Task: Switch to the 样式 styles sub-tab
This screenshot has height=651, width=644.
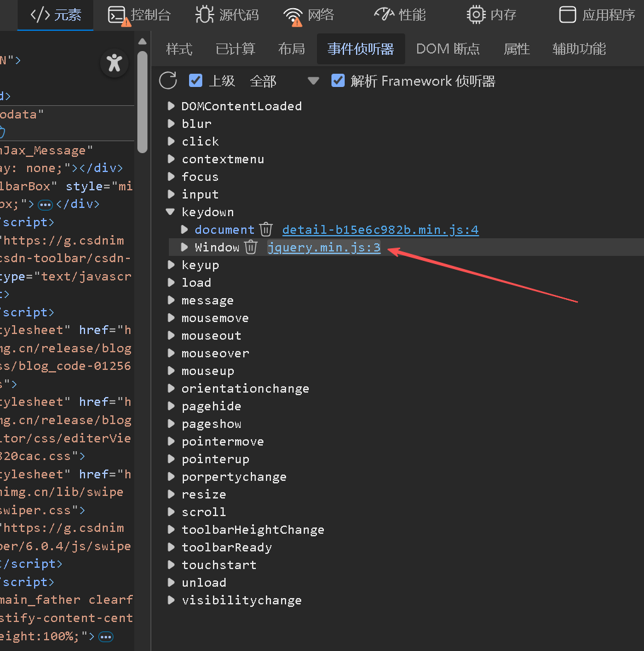Action: [x=179, y=49]
